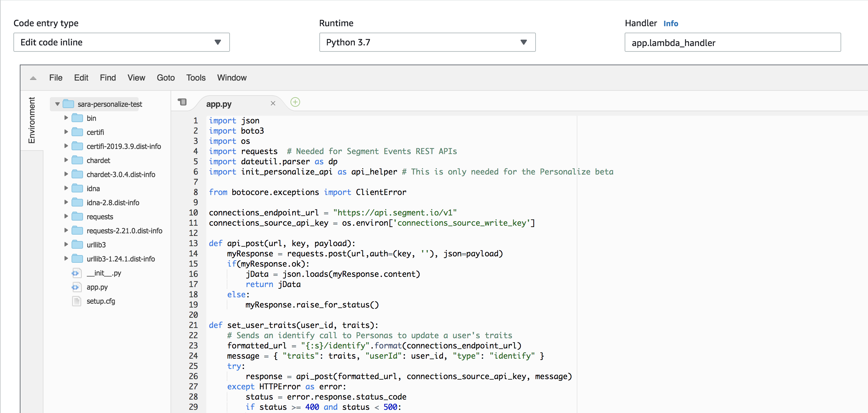Select the requests folder icon
868x413 pixels.
click(77, 216)
